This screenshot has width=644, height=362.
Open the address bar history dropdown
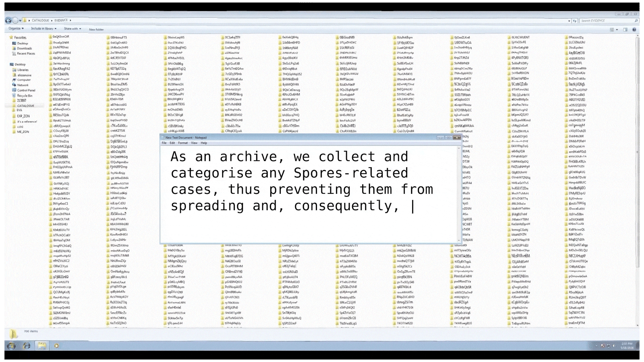569,21
